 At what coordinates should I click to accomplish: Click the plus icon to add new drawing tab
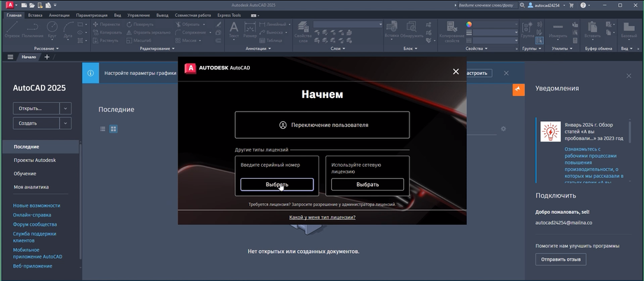(47, 57)
